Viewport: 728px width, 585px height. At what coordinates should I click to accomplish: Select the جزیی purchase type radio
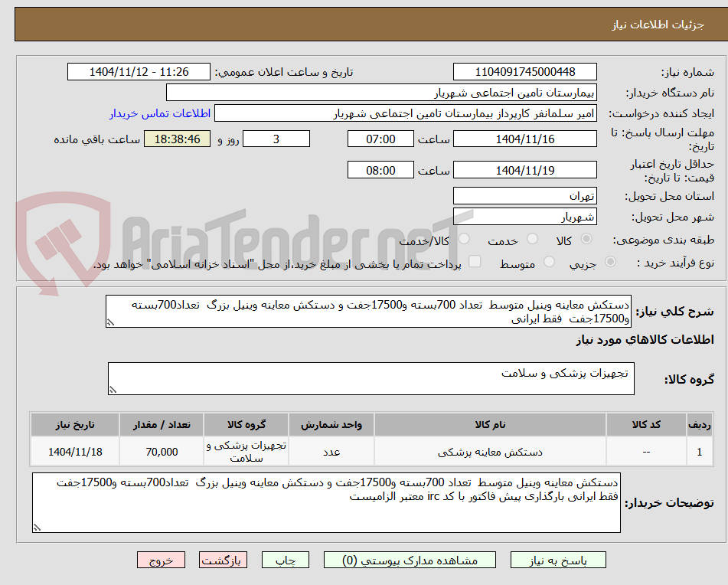tap(611, 262)
